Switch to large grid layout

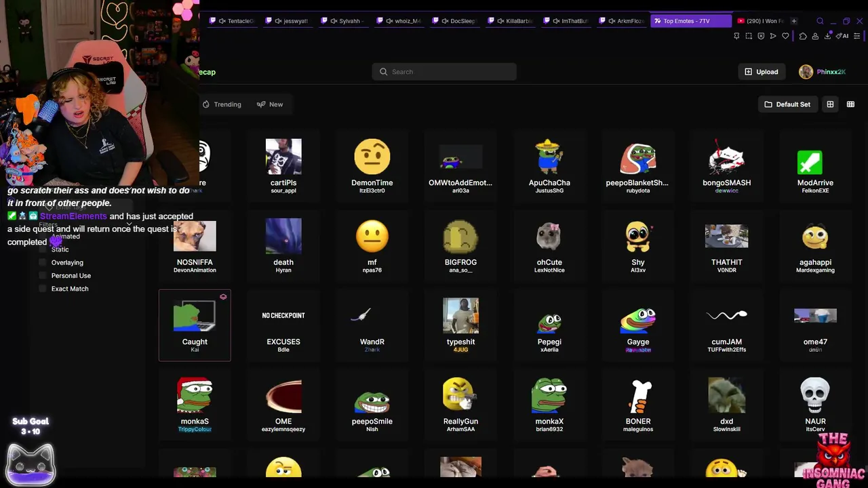pos(830,104)
